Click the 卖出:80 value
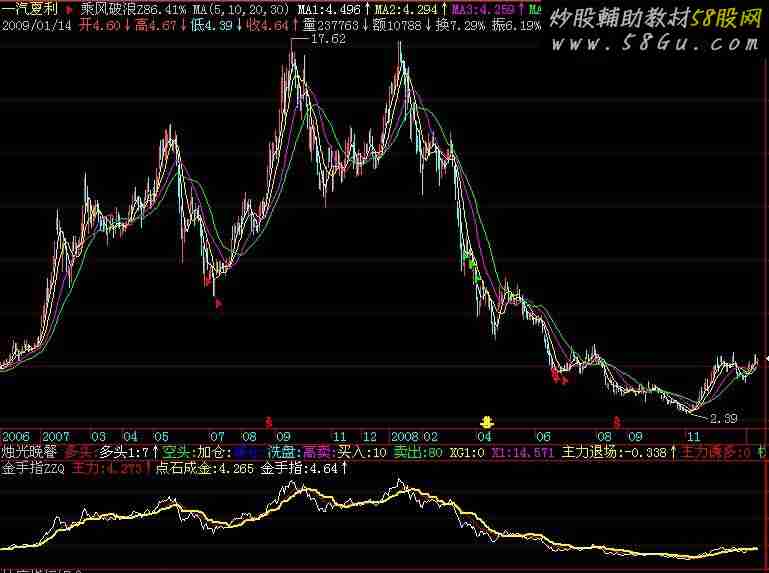The image size is (769, 573). click(418, 452)
